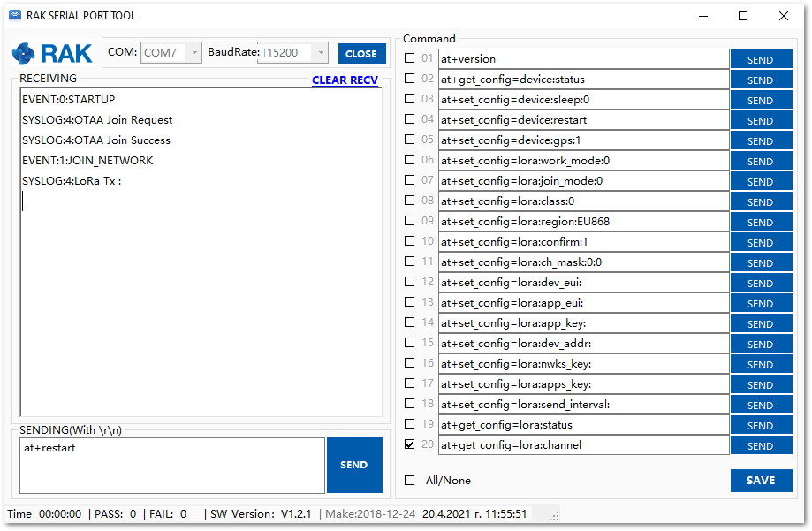Edit the lora:app_key command field

pos(583,323)
